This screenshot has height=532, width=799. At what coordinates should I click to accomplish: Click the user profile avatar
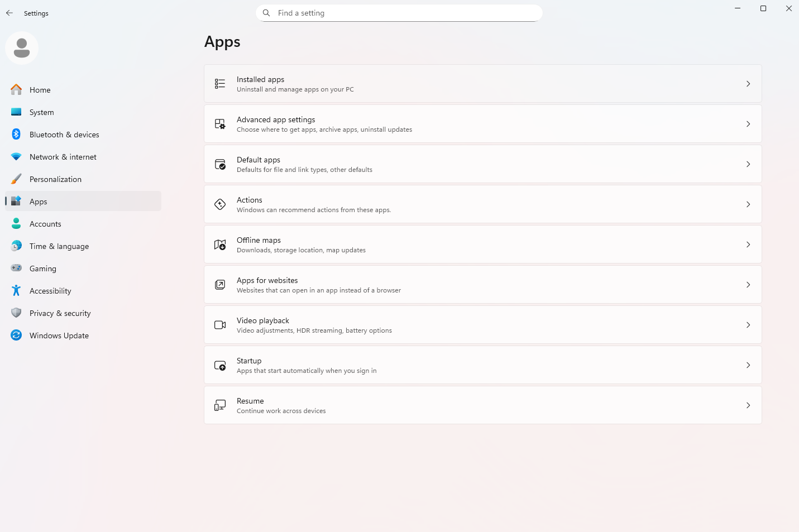22,48
